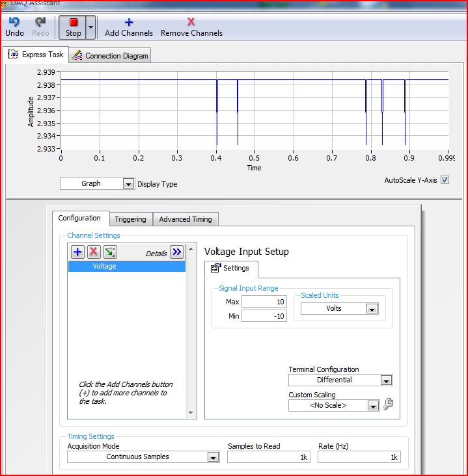Click the channel list scroll up arrow

point(191,249)
